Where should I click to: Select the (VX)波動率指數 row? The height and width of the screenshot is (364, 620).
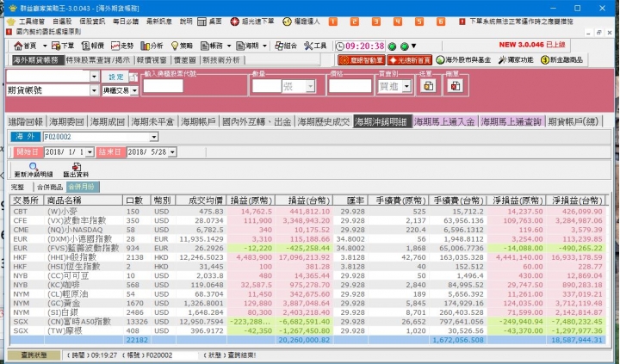(x=308, y=220)
